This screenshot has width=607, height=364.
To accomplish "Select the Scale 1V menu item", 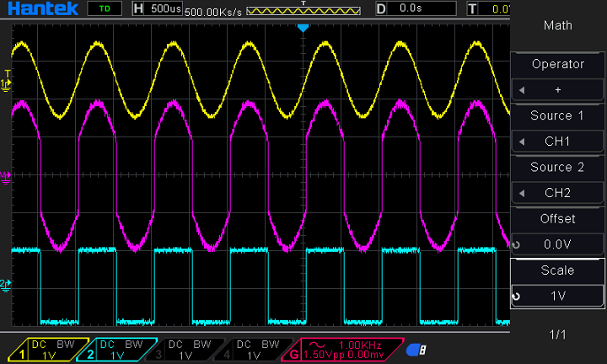I will [x=557, y=296].
